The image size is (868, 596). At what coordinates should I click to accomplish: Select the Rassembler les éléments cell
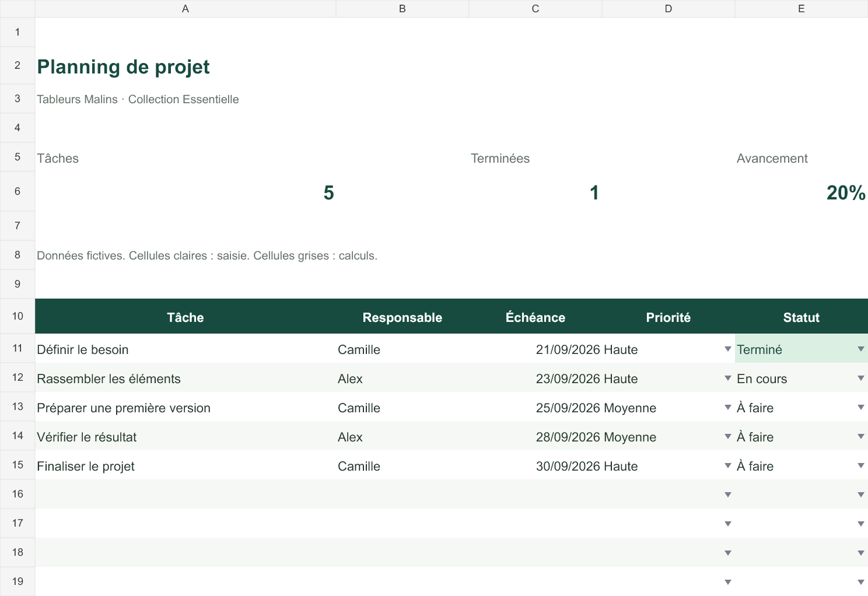185,378
